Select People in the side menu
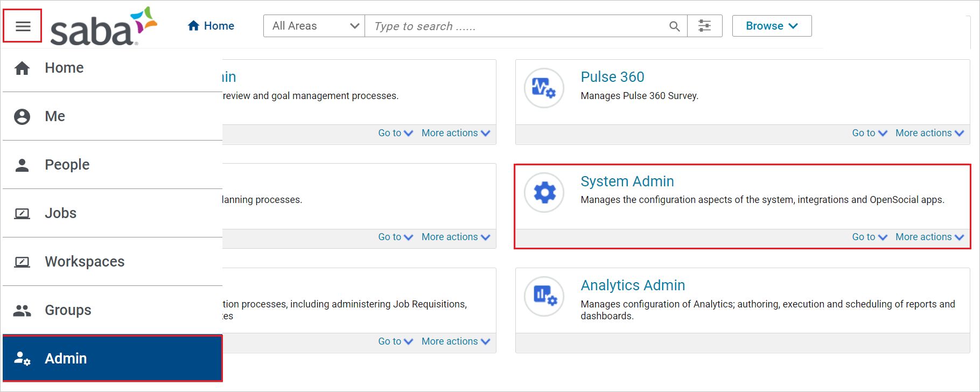The height and width of the screenshot is (392, 980). click(112, 165)
